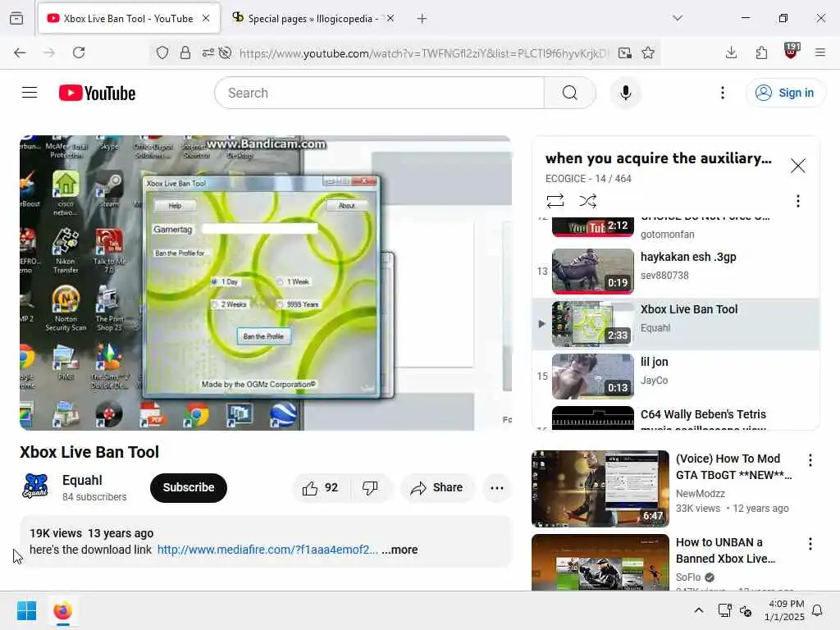The height and width of the screenshot is (630, 840).
Task: Click the search magnifier button
Action: (570, 93)
